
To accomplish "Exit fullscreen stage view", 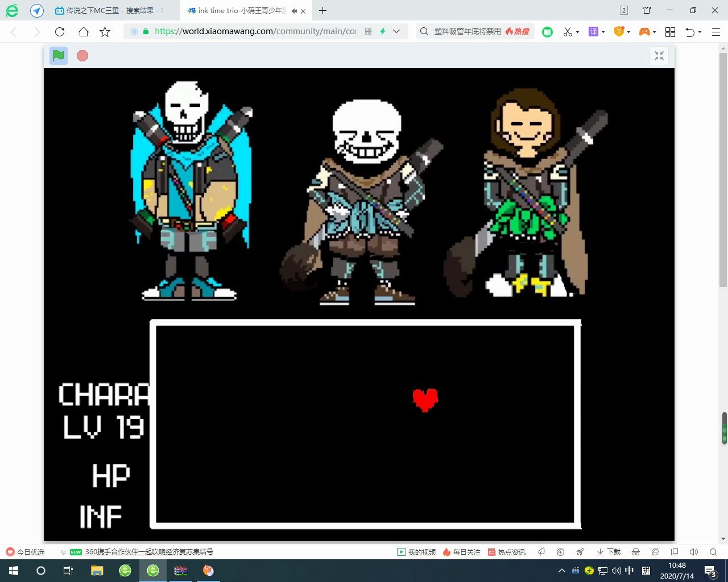I will pyautogui.click(x=659, y=56).
